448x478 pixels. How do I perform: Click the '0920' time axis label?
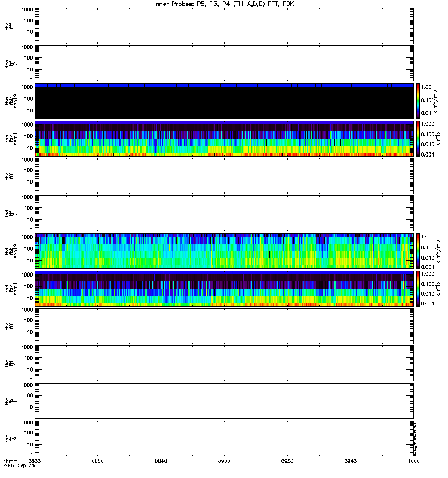point(287,461)
